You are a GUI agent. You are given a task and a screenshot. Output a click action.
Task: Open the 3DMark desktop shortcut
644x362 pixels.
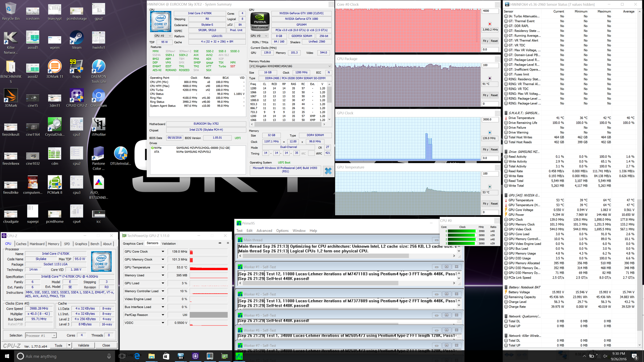click(x=11, y=98)
